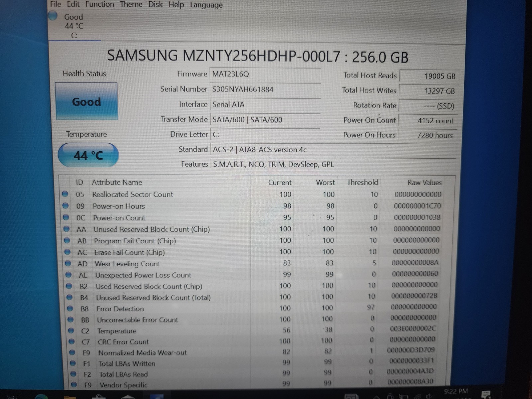The height and width of the screenshot is (399, 532).
Task: Click the Good health status button
Action: point(86,101)
